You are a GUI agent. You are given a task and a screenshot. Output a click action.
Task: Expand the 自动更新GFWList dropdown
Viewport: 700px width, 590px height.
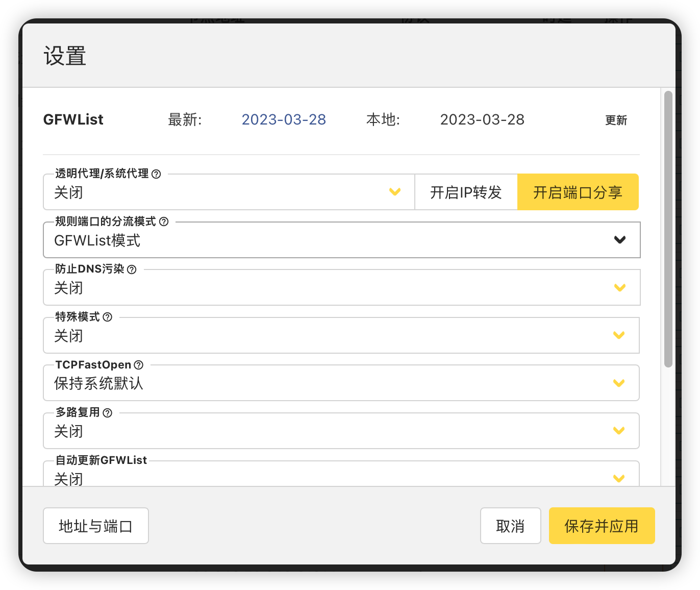(341, 474)
